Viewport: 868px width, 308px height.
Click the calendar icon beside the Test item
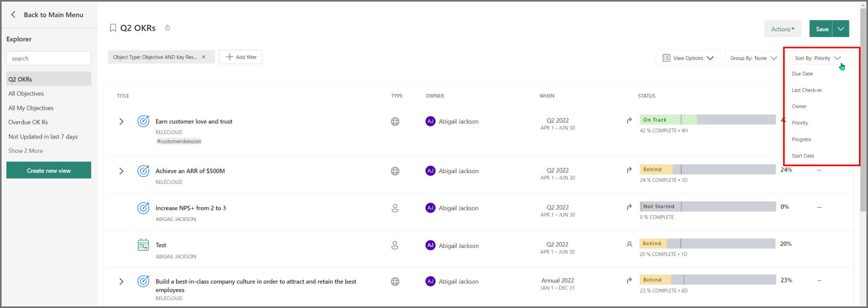click(143, 245)
